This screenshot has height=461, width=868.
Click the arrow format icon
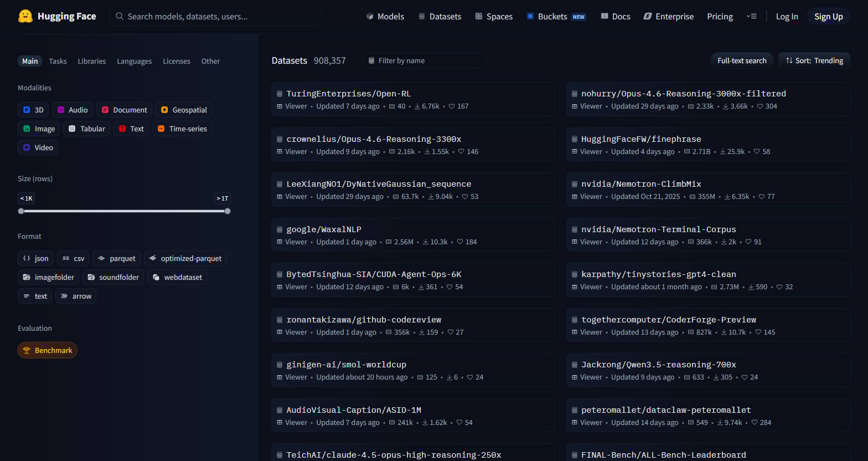coord(64,296)
